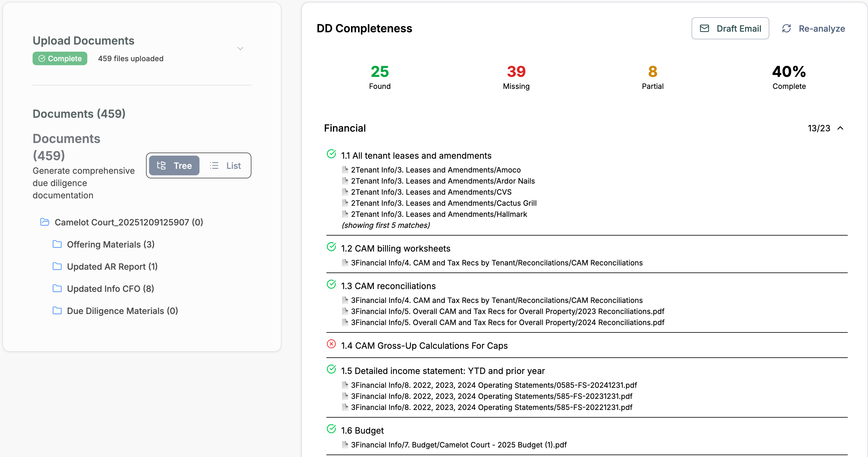Click the Re-analyze refresh icon
Viewport: 868px width, 457px height.
[787, 28]
